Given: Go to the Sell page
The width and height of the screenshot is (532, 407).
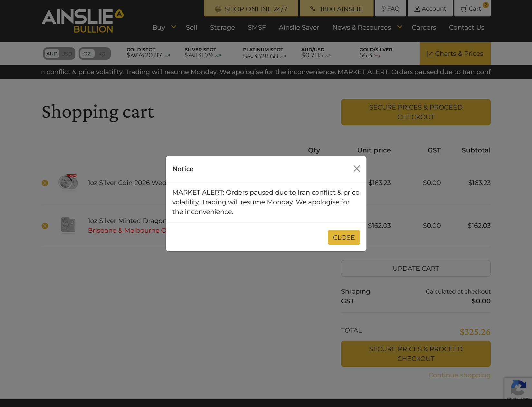Looking at the screenshot, I should 191,27.
